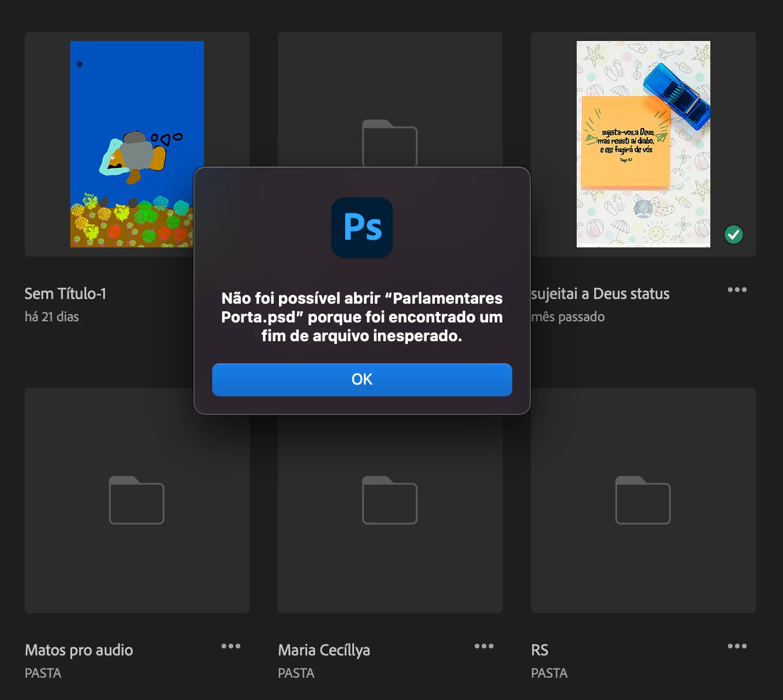The width and height of the screenshot is (783, 700).
Task: Select the 'sujeitai a Deus status' title
Action: (600, 294)
